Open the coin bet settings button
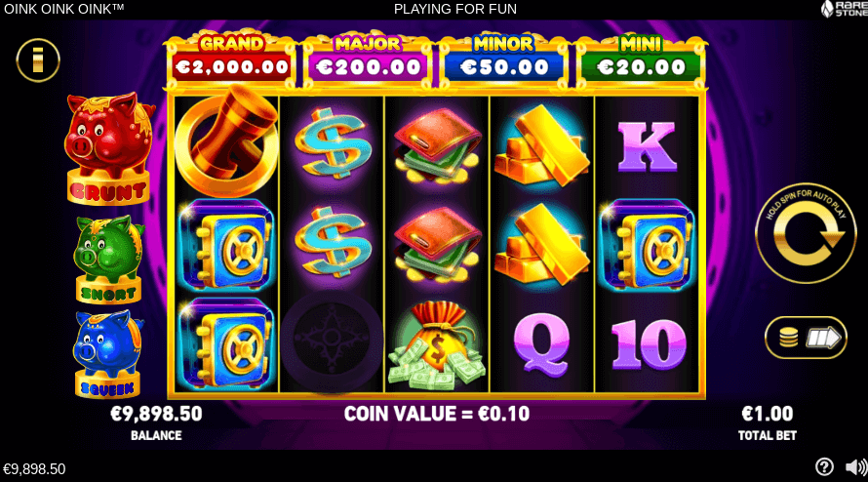 coord(806,338)
